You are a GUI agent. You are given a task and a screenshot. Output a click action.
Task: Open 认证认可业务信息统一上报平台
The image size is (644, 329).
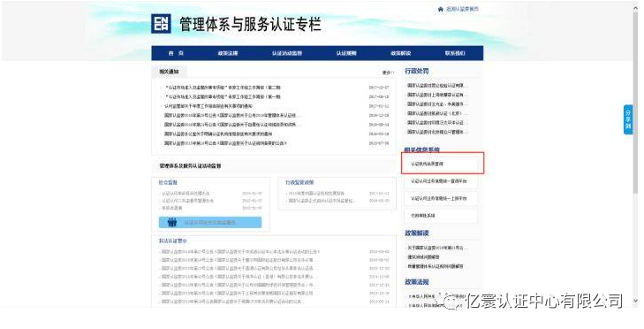[441, 198]
